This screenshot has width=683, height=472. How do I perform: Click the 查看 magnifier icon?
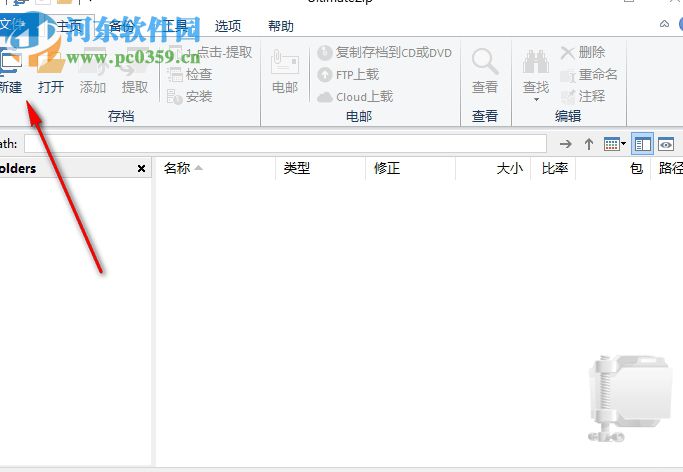coord(485,71)
